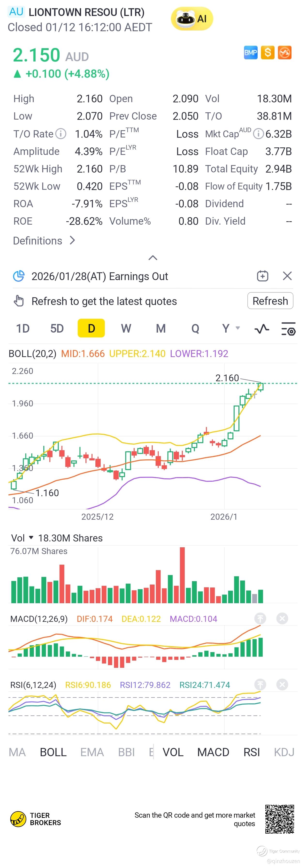
Task: Select the M monthly chart tab
Action: click(x=161, y=328)
